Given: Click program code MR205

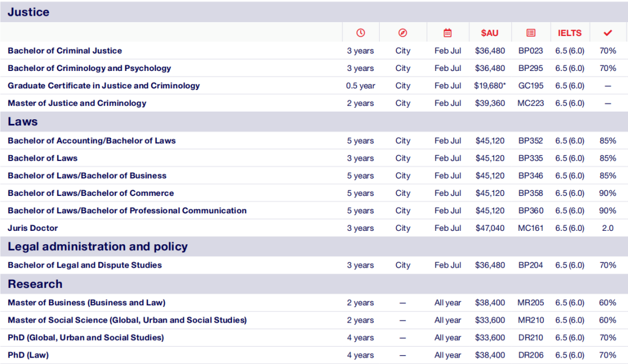Looking at the screenshot, I should 531,303.
